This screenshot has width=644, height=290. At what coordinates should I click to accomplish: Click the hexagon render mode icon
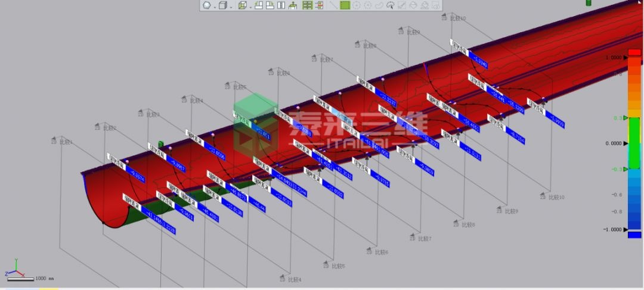[206, 5]
